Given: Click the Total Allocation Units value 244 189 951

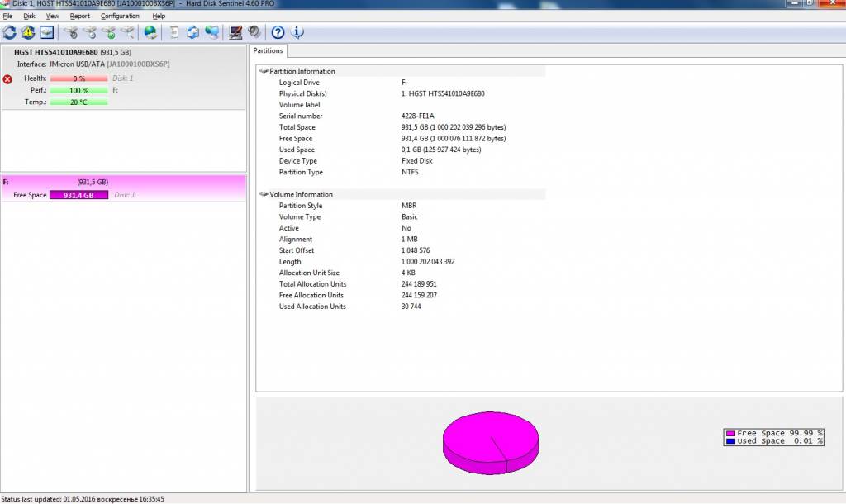Looking at the screenshot, I should [x=419, y=284].
